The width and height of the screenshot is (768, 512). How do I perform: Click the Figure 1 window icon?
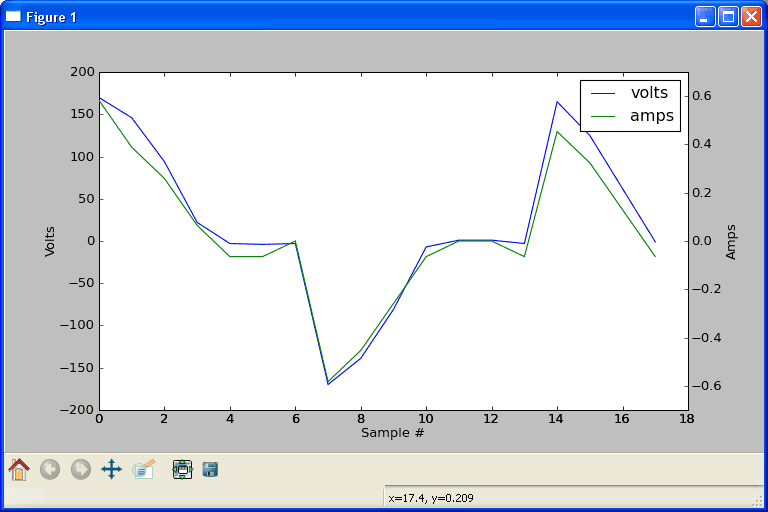(x=13, y=17)
